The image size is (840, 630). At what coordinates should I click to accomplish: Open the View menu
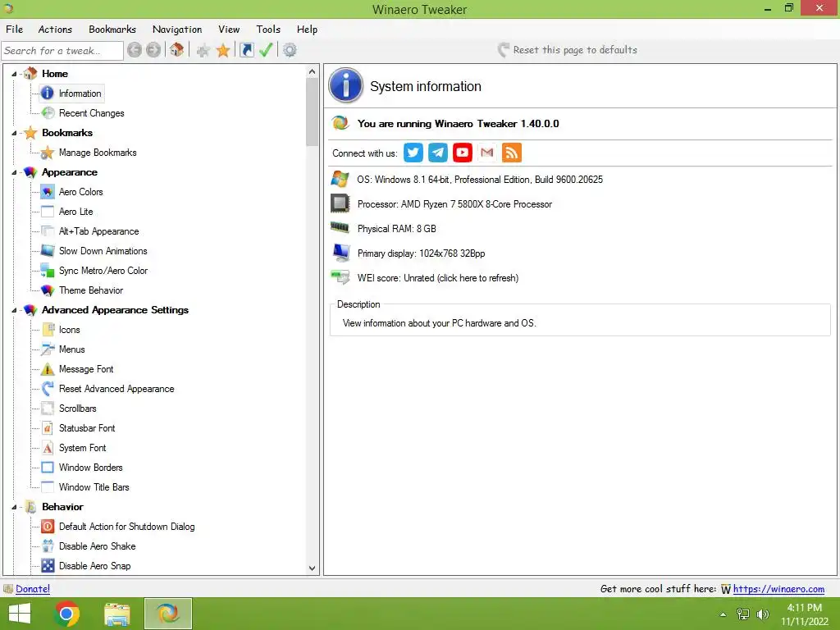pyautogui.click(x=229, y=30)
